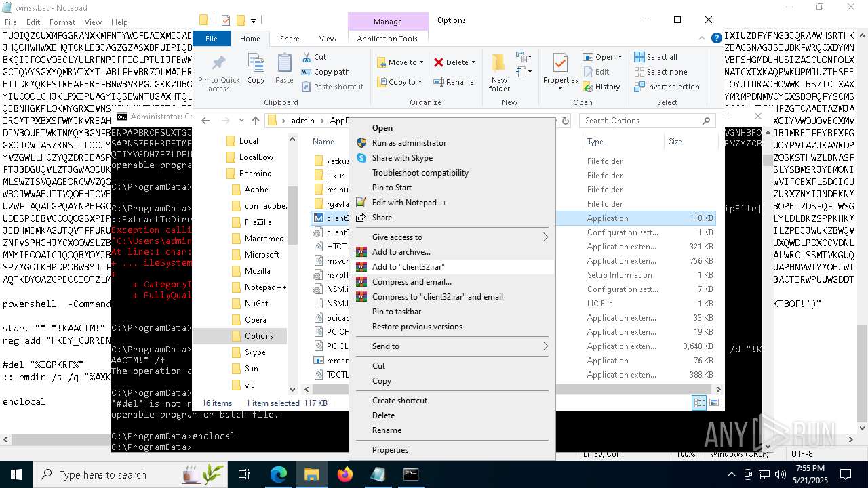
Task: Switch to large icons view toggle
Action: pos(714,403)
